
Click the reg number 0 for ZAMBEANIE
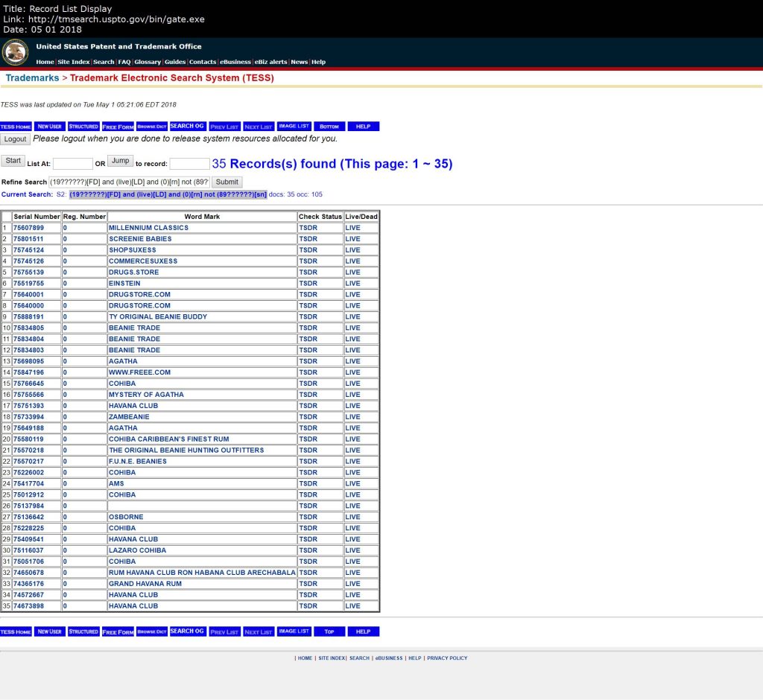(x=65, y=417)
